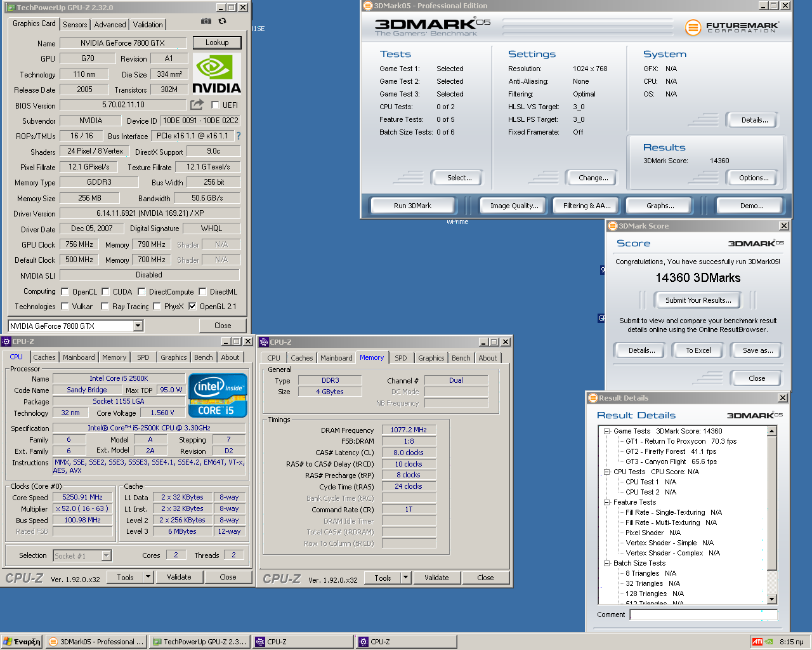Toggle the DirectML checkbox
812x650 pixels.
202,292
